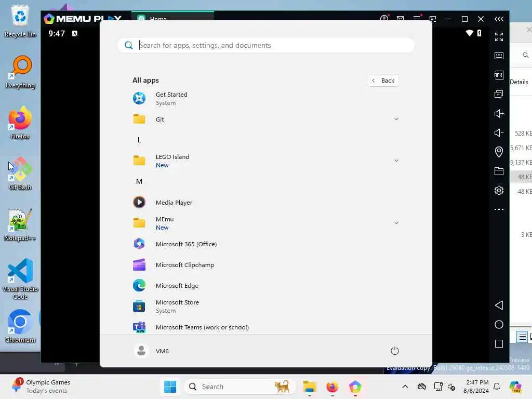Click search magnifier in File Explorer window

tap(525, 55)
